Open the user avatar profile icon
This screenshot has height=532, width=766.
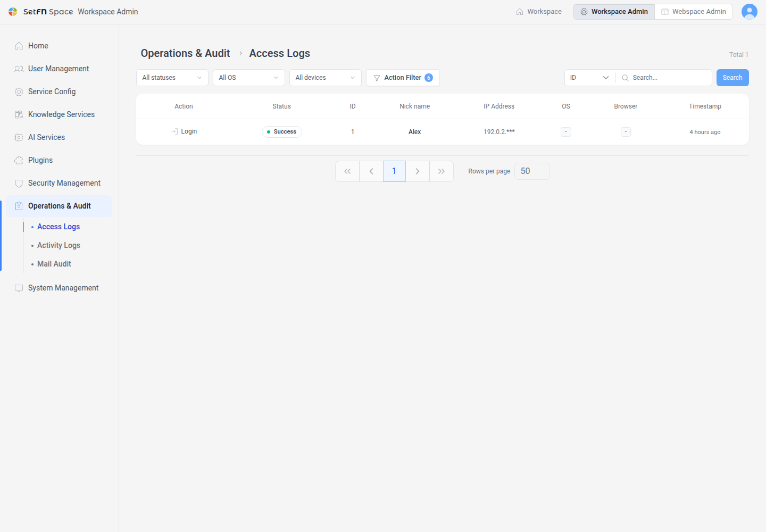click(750, 12)
